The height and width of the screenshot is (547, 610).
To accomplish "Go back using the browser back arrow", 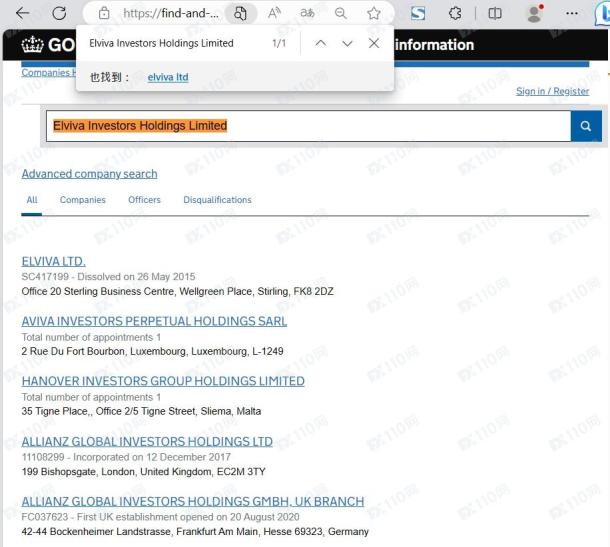I will pyautogui.click(x=23, y=13).
